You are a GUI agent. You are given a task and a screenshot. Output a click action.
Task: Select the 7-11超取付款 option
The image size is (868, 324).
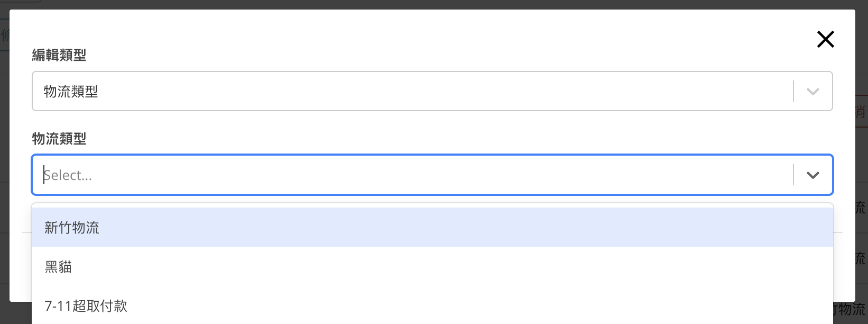coord(86,306)
